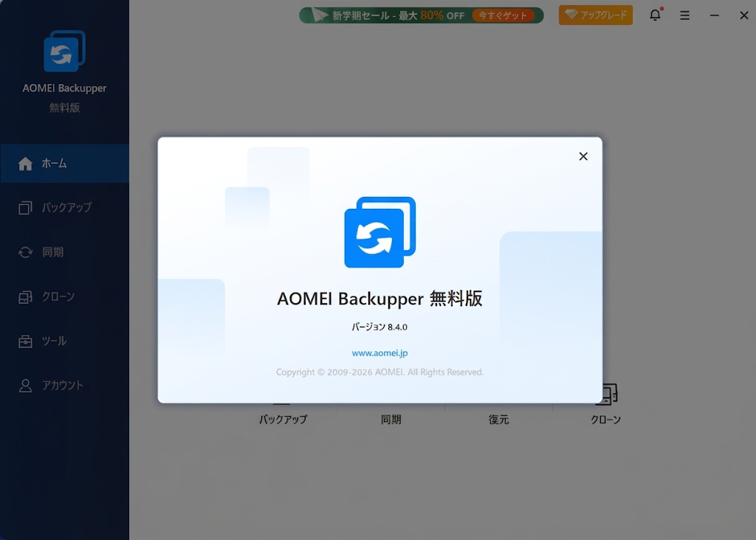Click the Copyright 2009-2026 AOMEI text
Screen dimensions: 756x540
click(x=379, y=372)
